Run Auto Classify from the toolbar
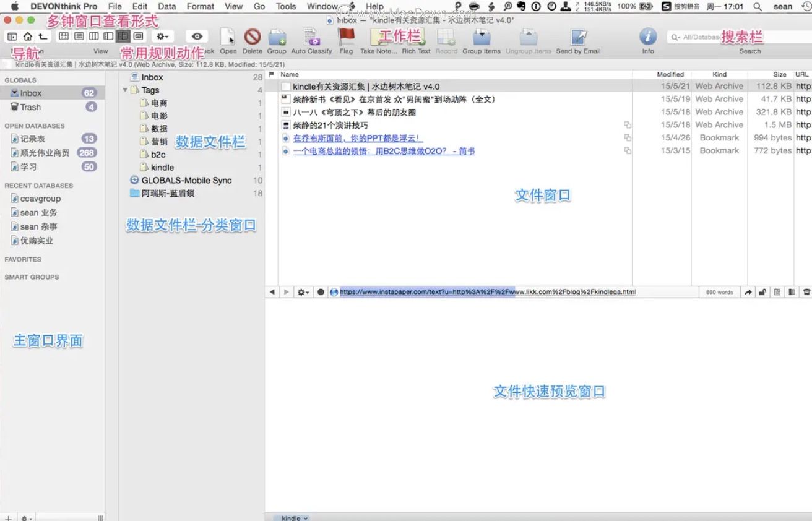 (x=312, y=37)
